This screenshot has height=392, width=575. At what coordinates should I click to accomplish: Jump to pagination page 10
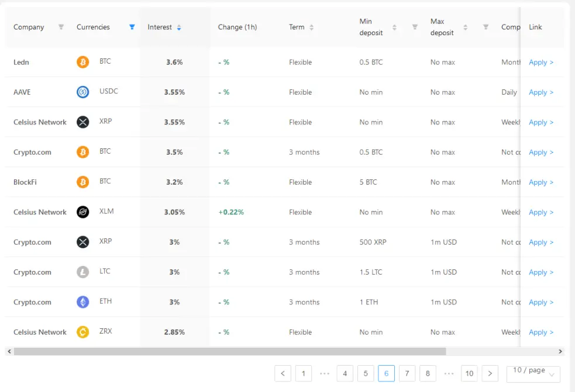pyautogui.click(x=469, y=374)
